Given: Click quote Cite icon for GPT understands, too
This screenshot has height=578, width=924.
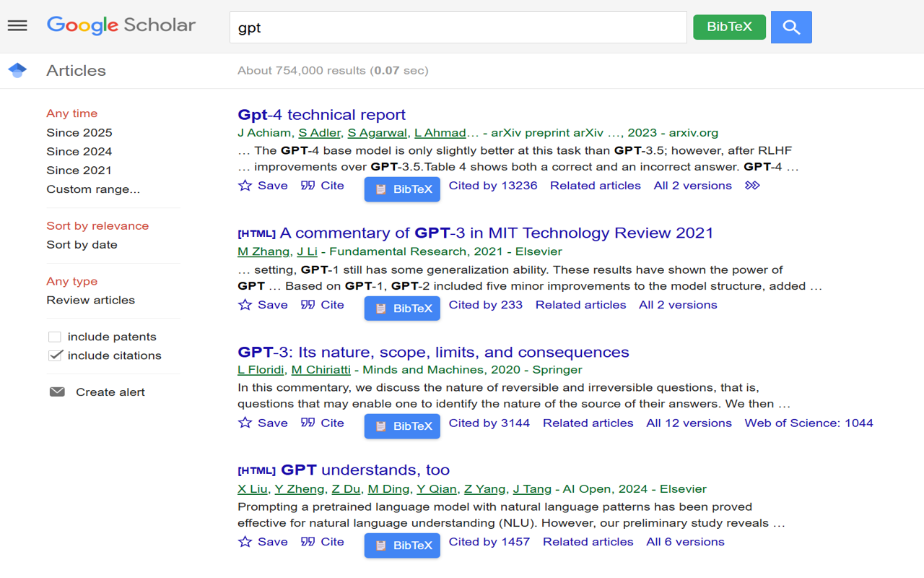Looking at the screenshot, I should pyautogui.click(x=308, y=542).
